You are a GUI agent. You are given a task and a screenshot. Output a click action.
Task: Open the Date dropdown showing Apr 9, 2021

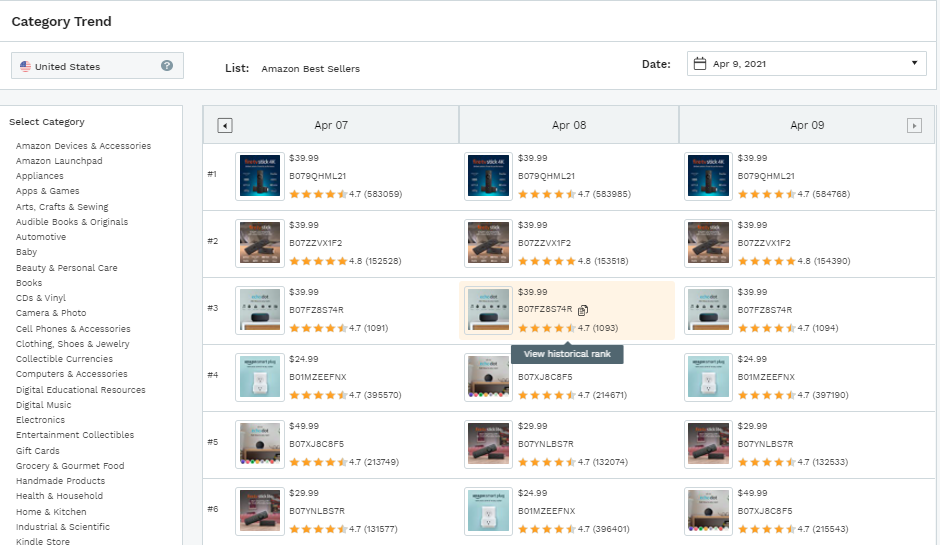[x=806, y=64]
